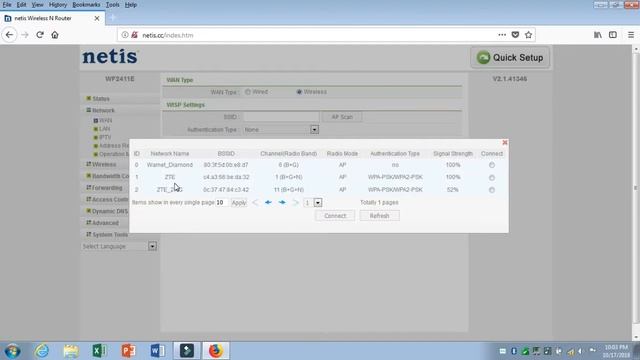This screenshot has width=640, height=360.
Task: Open the dark editor app in taskbar
Action: 187,351
